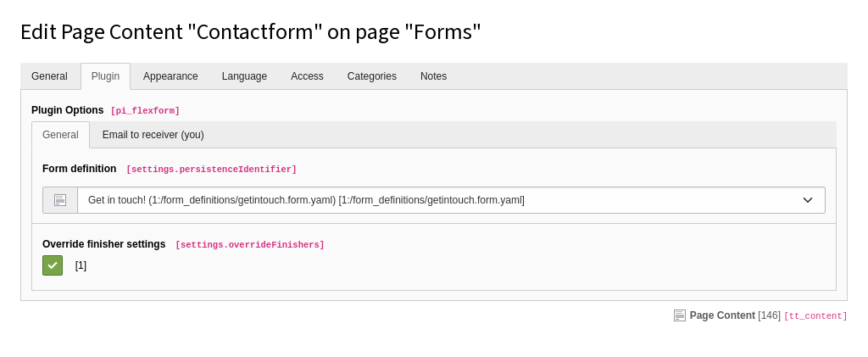Select the Plugin tab
This screenshot has height=357, width=868.
click(105, 76)
